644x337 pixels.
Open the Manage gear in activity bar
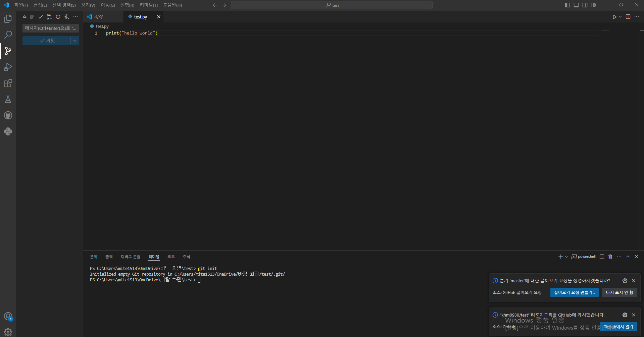[x=8, y=332]
